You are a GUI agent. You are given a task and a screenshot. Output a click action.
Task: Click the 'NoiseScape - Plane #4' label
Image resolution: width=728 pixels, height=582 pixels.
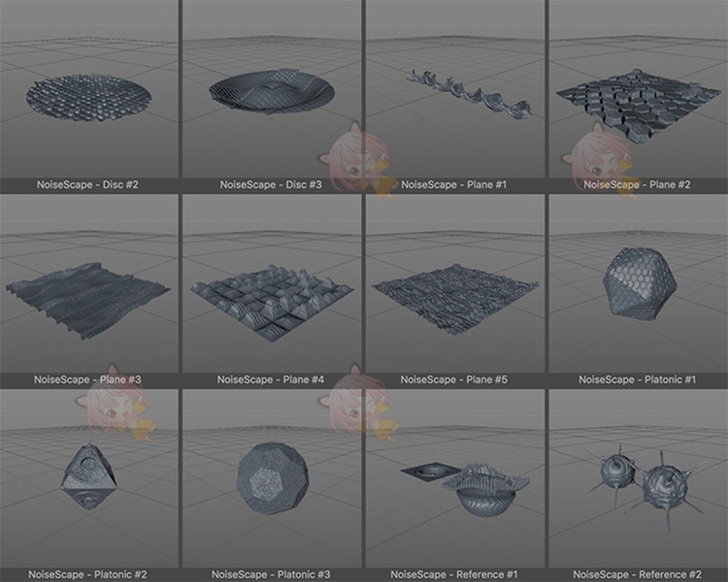[271, 379]
